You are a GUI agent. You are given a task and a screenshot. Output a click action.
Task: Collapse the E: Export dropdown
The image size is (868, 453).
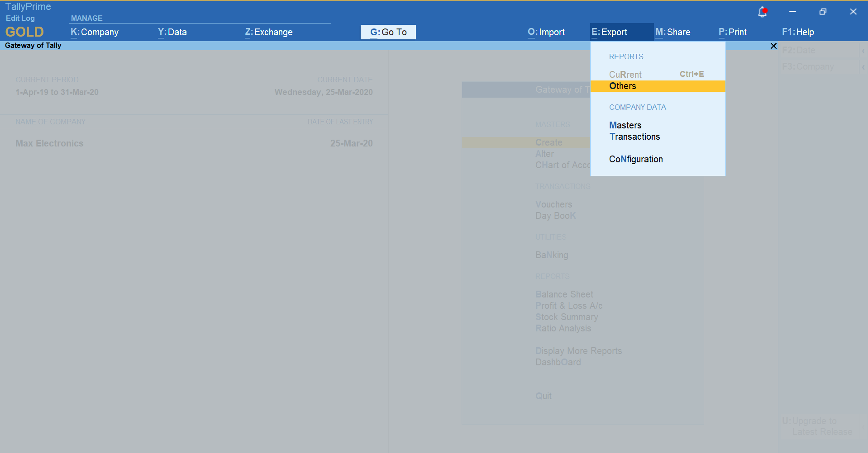[610, 32]
